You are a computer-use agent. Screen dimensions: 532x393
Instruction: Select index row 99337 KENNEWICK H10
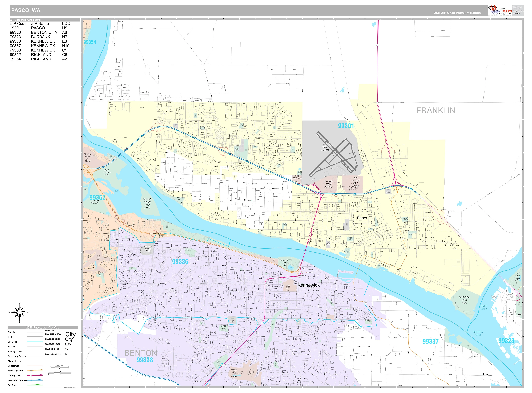click(x=40, y=46)
